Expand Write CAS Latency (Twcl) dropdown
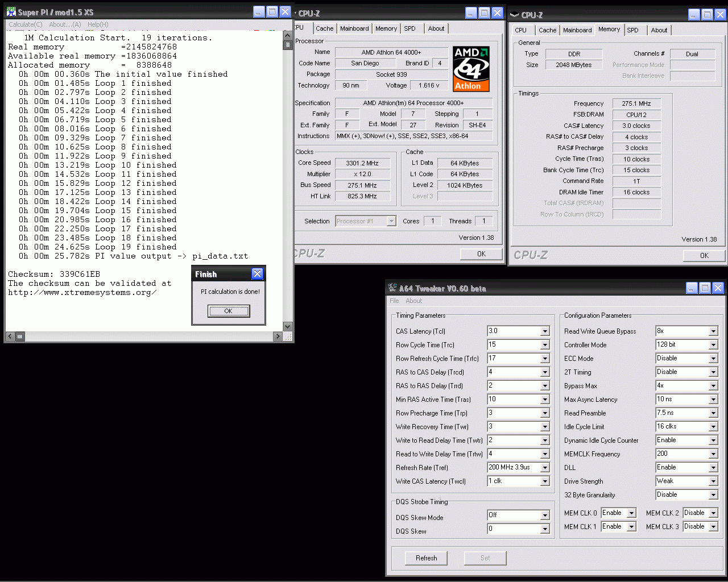This screenshot has height=582, width=728. (x=544, y=481)
